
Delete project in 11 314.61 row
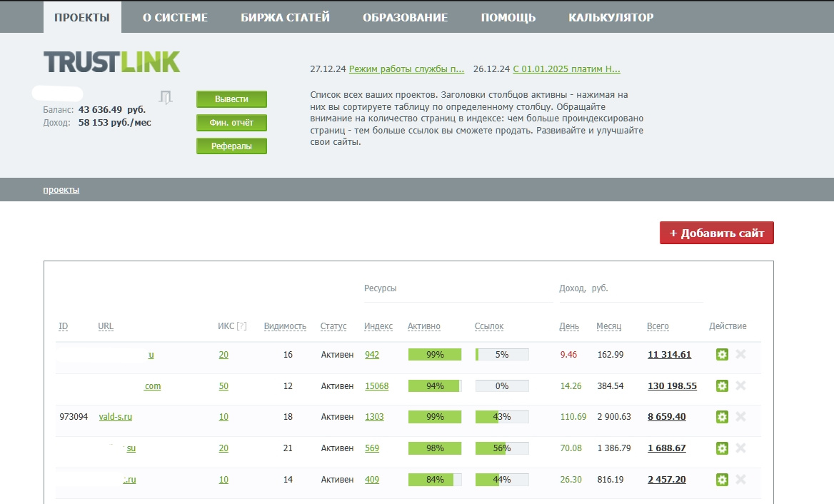tap(740, 354)
